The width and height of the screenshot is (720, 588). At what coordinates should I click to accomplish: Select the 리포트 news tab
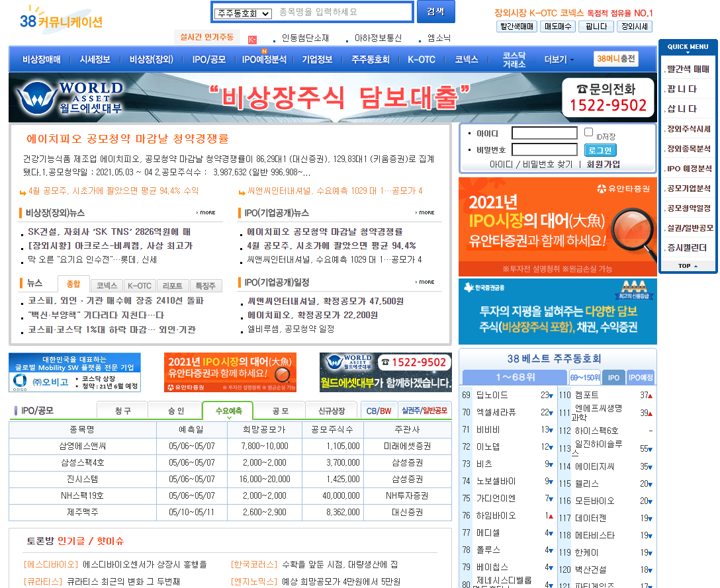pyautogui.click(x=173, y=286)
